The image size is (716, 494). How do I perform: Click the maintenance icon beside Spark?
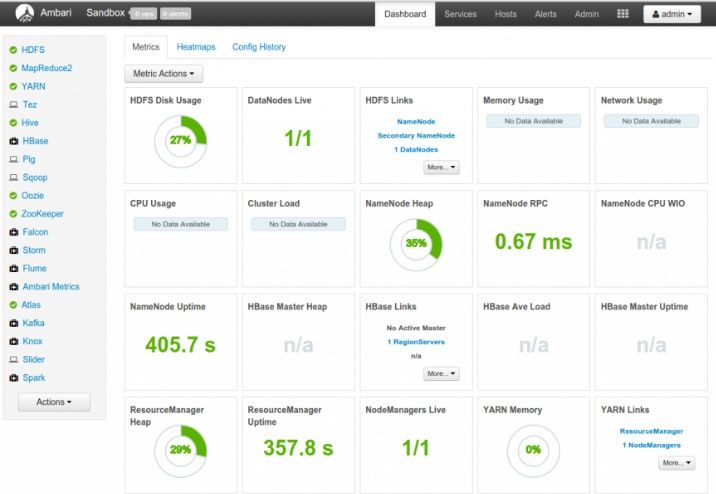[x=14, y=378]
